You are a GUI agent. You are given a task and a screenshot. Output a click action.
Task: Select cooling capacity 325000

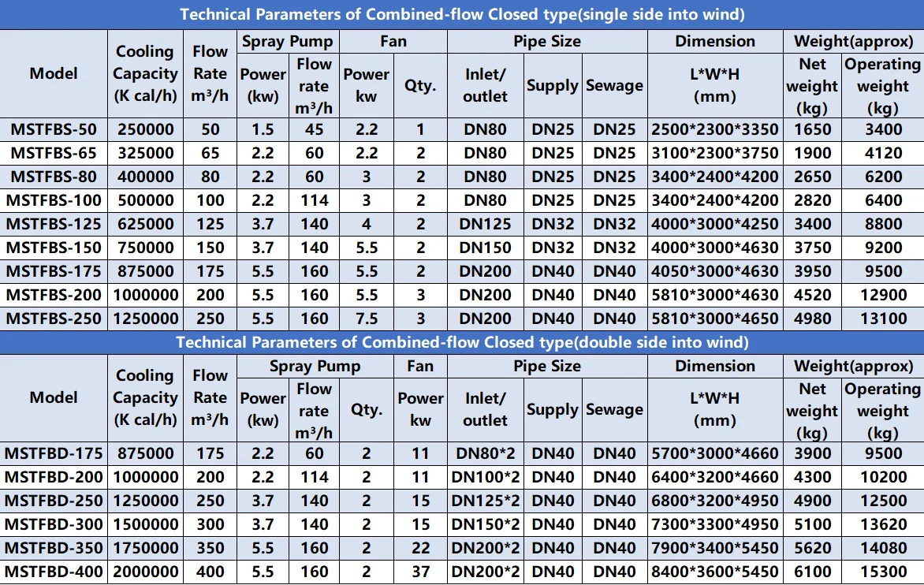pyautogui.click(x=146, y=153)
